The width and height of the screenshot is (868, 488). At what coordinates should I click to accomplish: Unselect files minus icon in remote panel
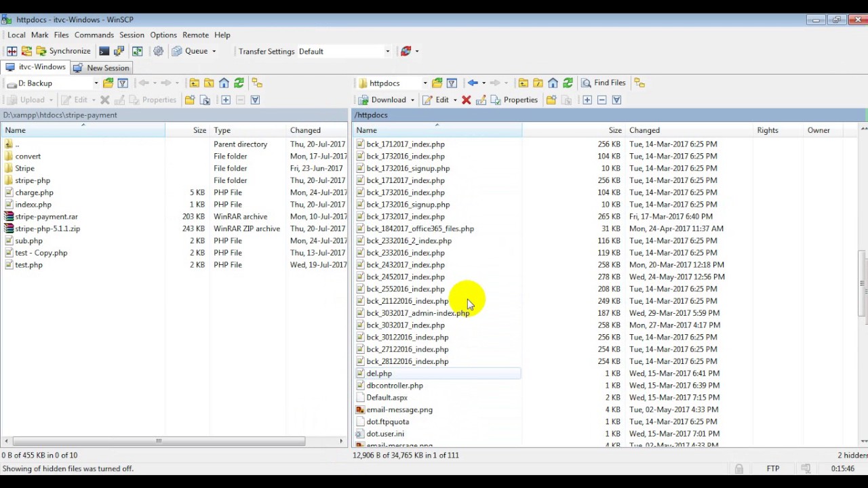(601, 100)
